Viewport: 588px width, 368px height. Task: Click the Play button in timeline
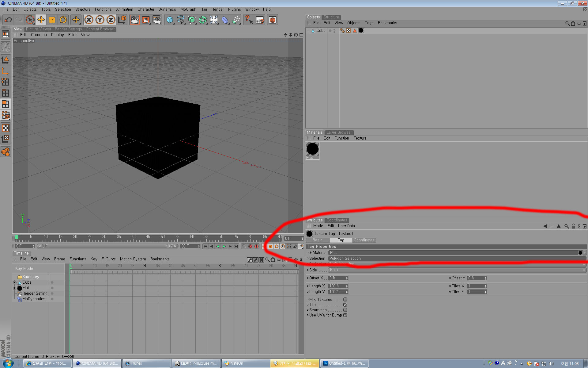coord(223,246)
